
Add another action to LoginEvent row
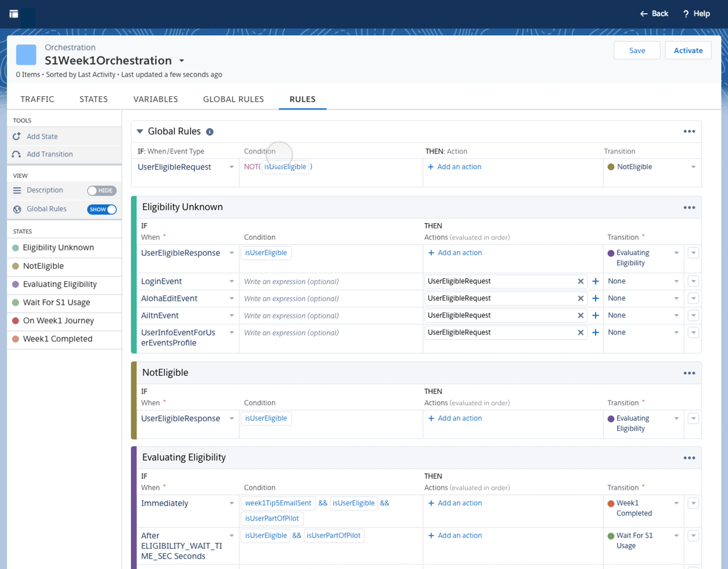[x=595, y=282]
